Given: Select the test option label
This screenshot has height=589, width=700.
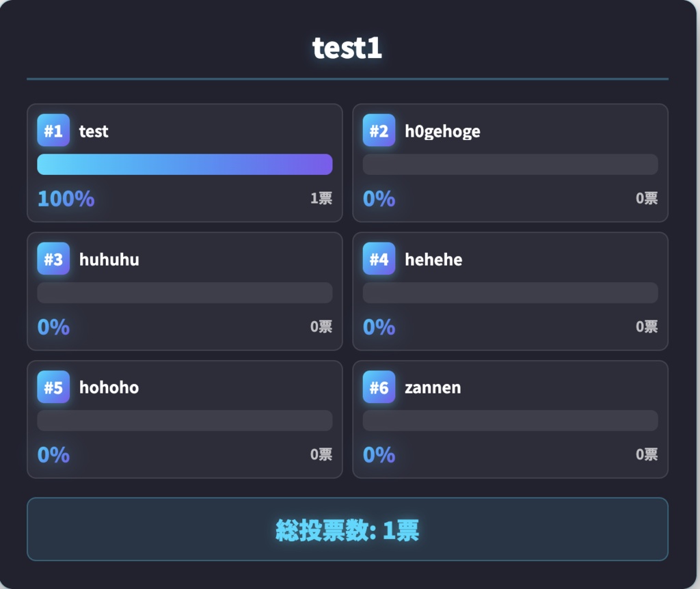Looking at the screenshot, I should tap(94, 131).
